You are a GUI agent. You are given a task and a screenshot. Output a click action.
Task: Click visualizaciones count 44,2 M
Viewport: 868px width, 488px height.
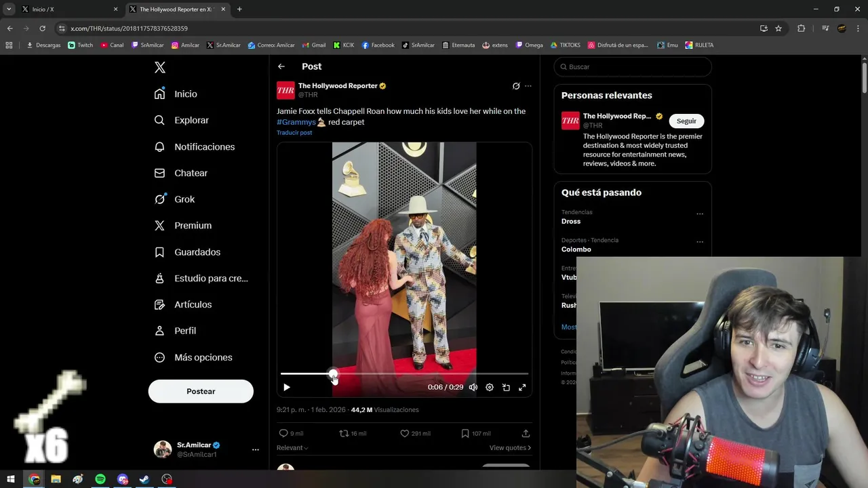coord(384,410)
